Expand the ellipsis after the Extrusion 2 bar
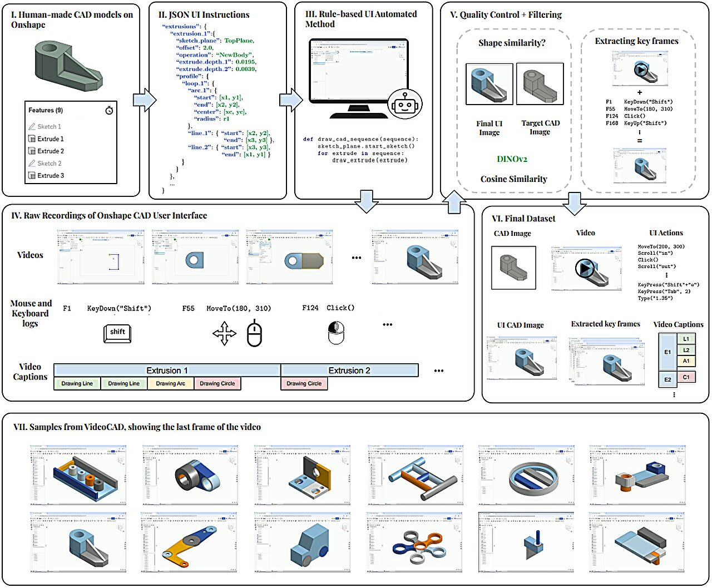This screenshot has width=712, height=588. tap(439, 370)
